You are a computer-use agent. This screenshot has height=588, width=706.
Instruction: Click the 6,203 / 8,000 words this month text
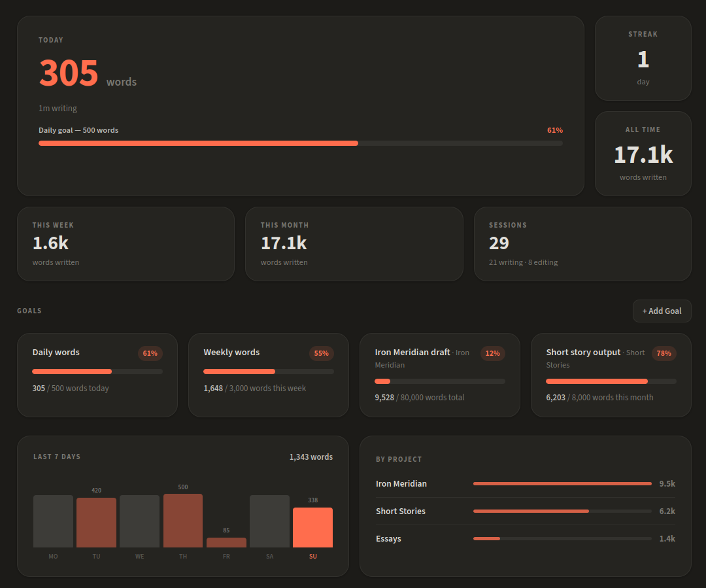(599, 398)
